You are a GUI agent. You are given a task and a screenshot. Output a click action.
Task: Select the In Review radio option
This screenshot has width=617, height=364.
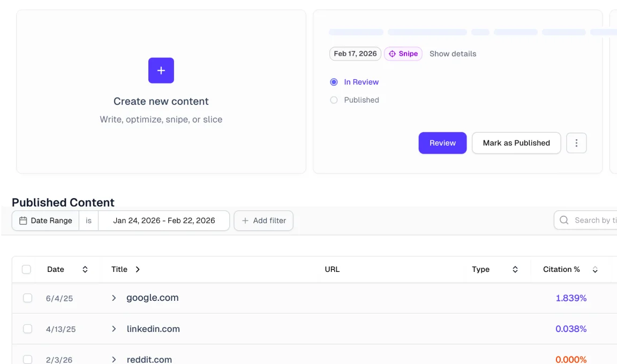(x=334, y=82)
